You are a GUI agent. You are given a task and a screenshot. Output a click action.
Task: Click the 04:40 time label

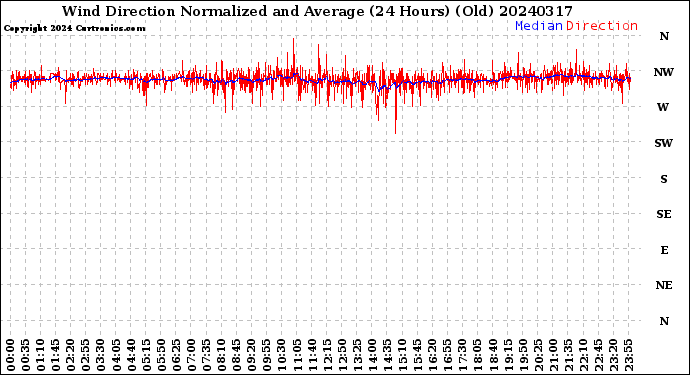point(131,355)
